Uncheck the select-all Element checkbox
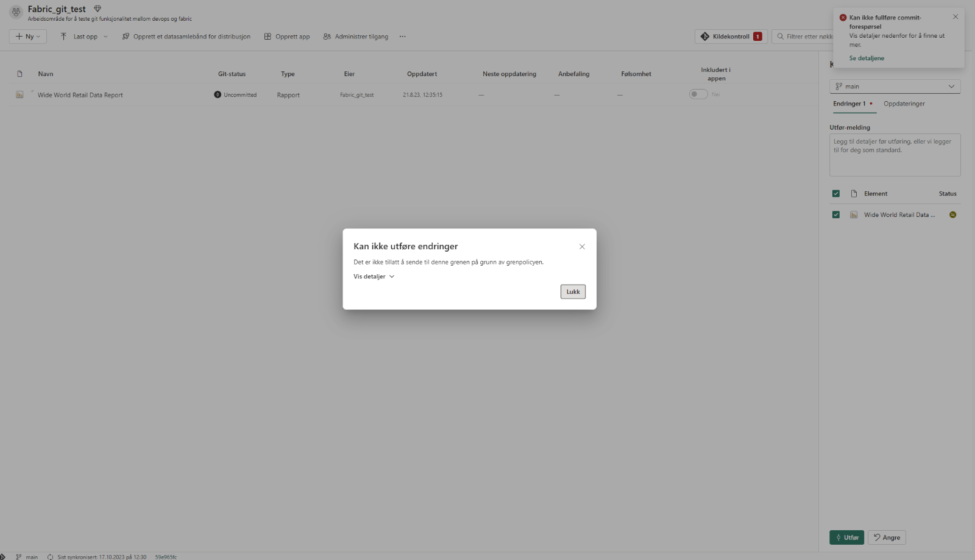The width and height of the screenshot is (975, 560). point(836,194)
